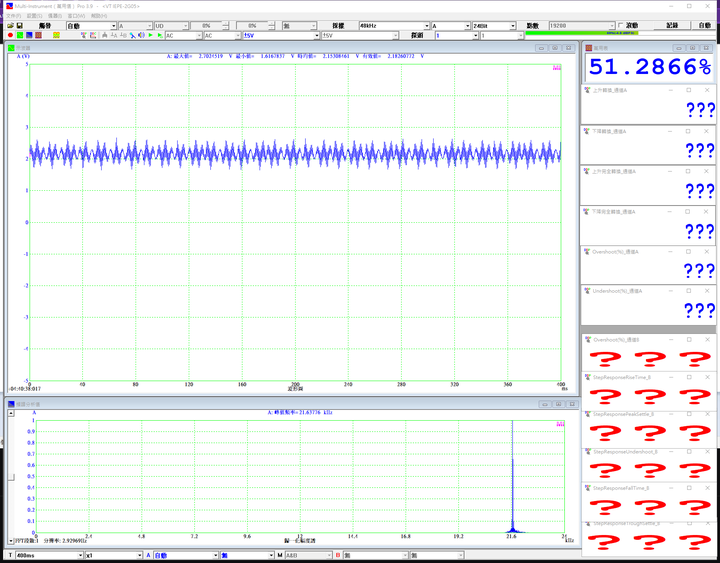Open the 400ms time base dropdown

click(80, 555)
